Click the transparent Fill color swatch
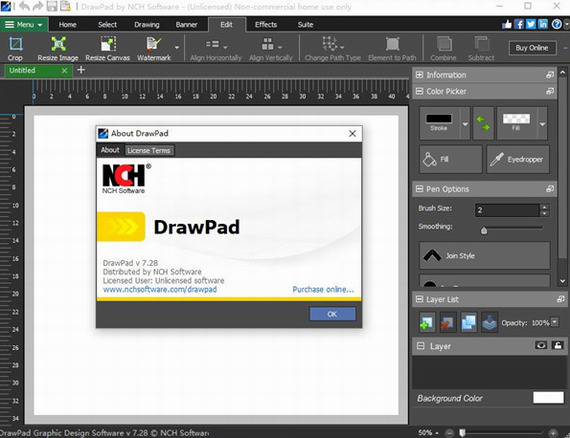Viewport: 570px width, 438px height. coord(516,118)
